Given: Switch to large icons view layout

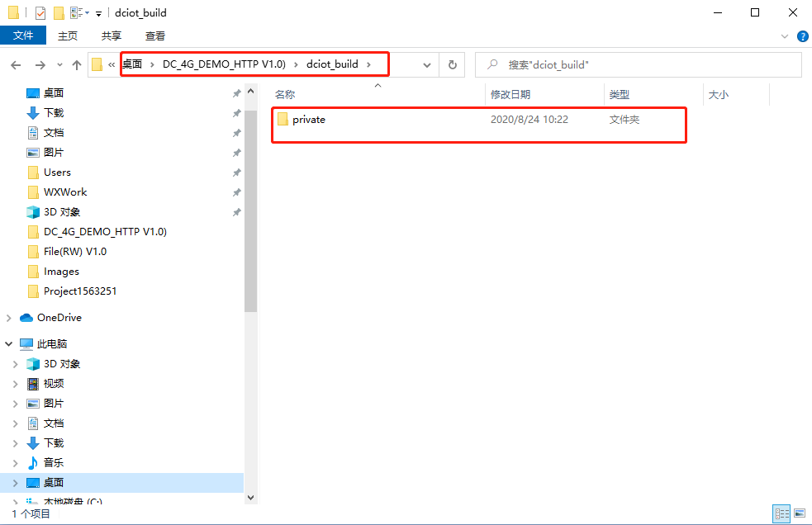Looking at the screenshot, I should (799, 513).
